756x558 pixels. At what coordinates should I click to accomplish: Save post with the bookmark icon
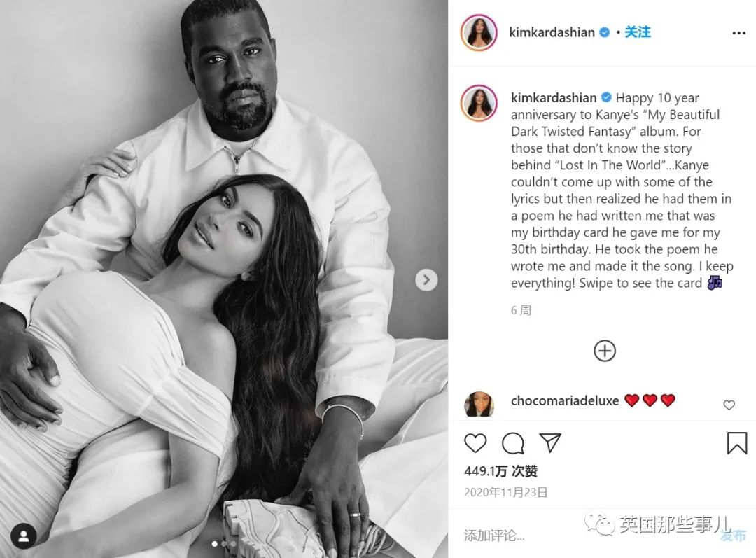click(x=736, y=442)
